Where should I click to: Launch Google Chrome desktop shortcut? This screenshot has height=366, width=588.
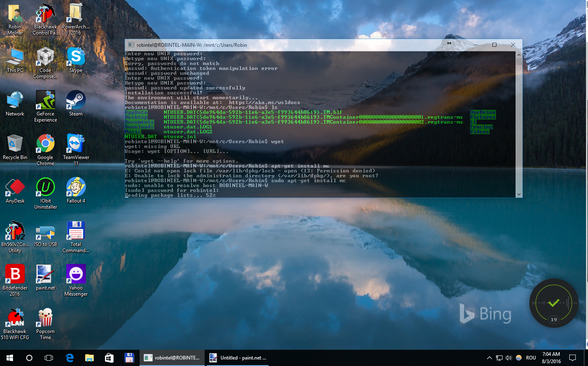pos(46,150)
